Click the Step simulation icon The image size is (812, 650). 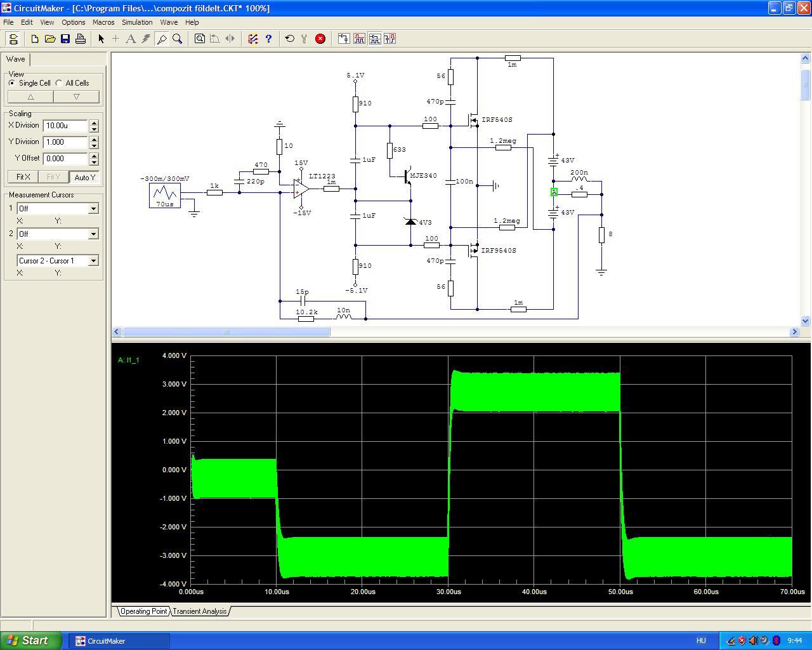304,39
